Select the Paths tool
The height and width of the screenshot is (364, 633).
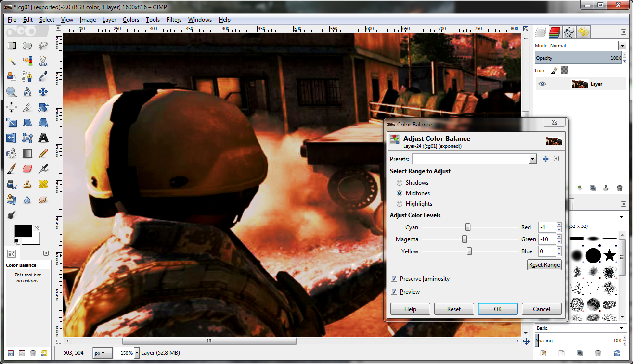point(27,76)
